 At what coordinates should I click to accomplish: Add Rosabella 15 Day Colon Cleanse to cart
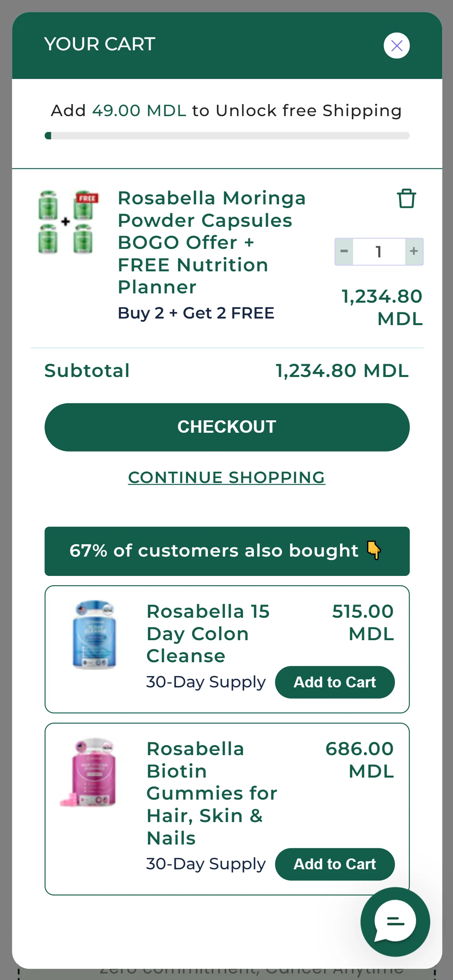pyautogui.click(x=335, y=682)
